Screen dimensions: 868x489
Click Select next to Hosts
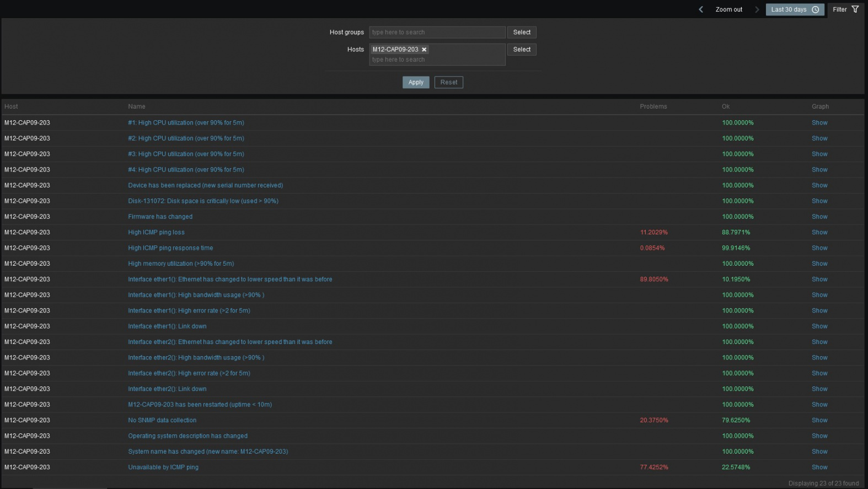tap(522, 50)
